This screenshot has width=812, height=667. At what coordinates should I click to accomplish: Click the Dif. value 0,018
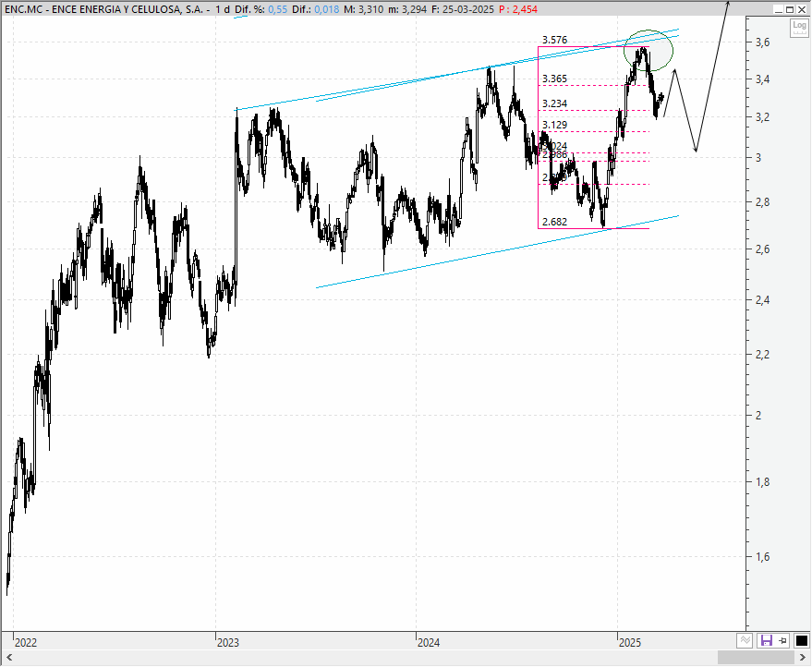327,9
